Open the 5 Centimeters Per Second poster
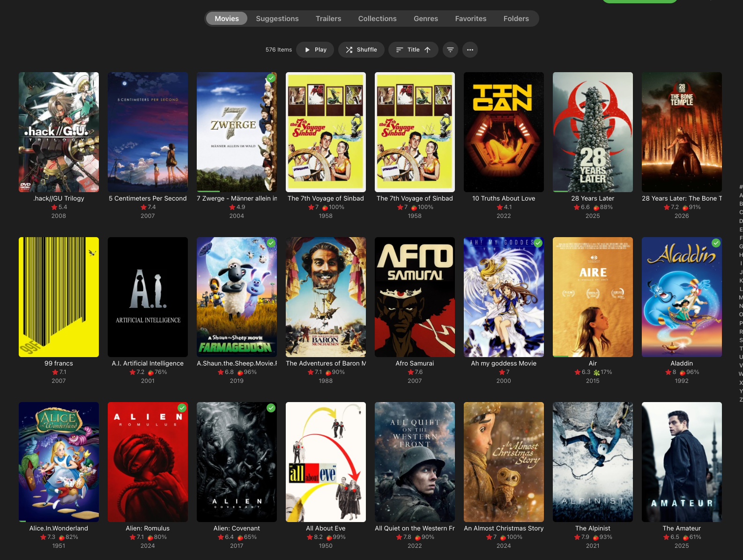 click(148, 132)
